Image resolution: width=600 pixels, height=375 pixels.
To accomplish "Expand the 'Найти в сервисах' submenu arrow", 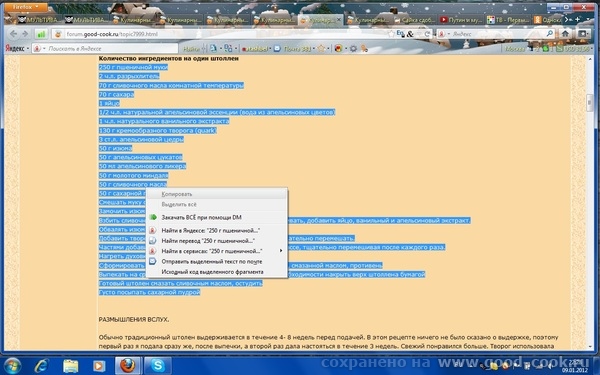I will point(281,251).
